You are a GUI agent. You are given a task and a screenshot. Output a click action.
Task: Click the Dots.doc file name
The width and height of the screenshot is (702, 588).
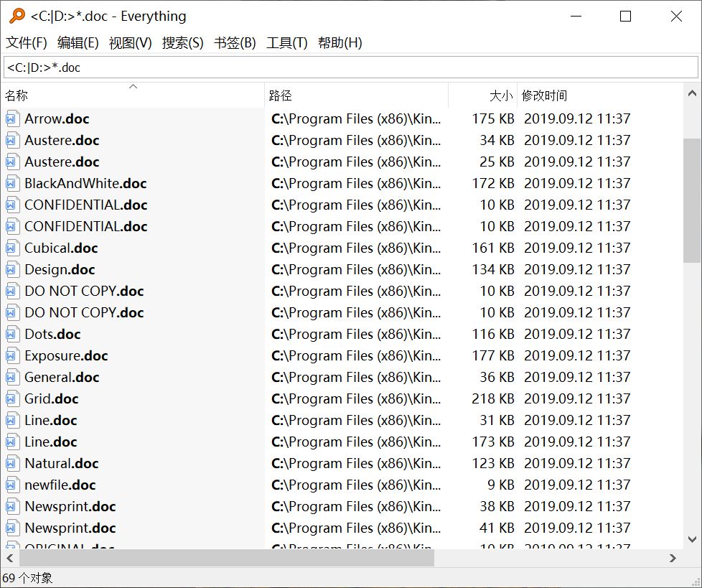coord(53,335)
